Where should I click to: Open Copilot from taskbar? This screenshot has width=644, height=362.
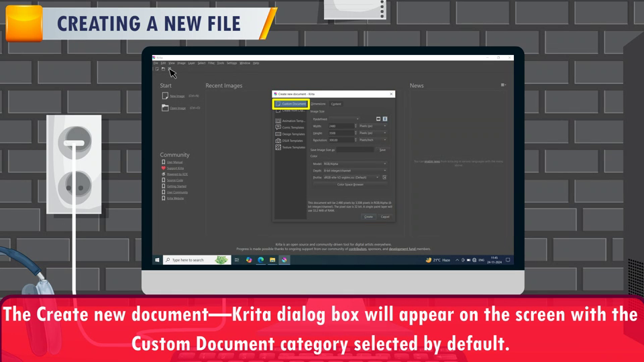pyautogui.click(x=249, y=260)
